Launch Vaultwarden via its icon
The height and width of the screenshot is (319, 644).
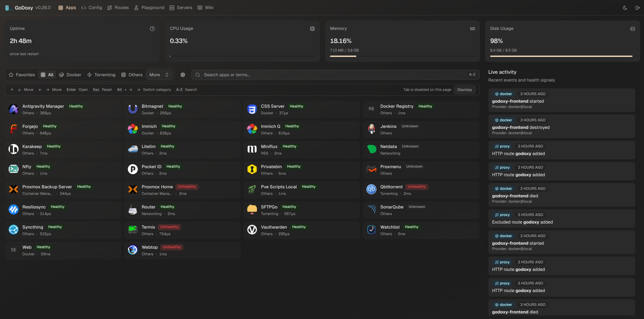coord(252,230)
